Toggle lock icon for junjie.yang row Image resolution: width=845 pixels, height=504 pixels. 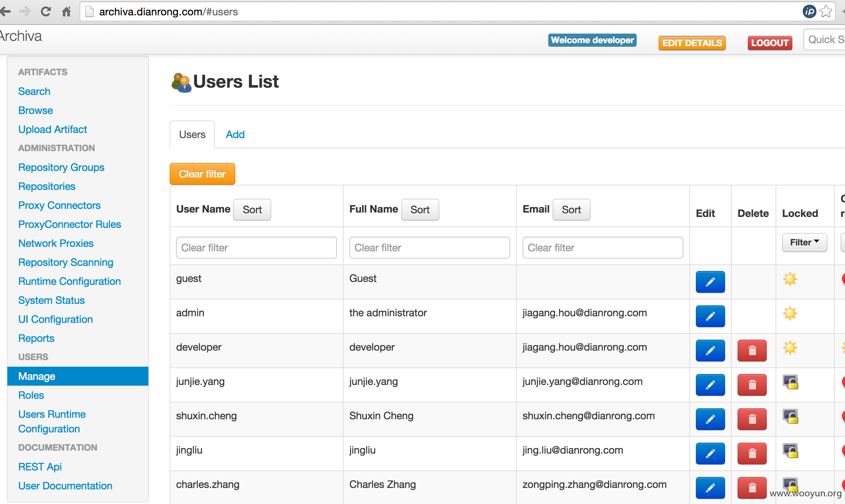pyautogui.click(x=790, y=382)
